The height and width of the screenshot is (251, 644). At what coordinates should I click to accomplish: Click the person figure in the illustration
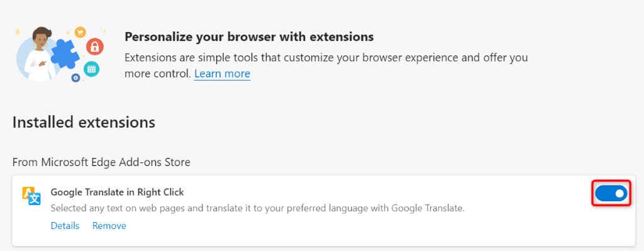click(x=40, y=54)
